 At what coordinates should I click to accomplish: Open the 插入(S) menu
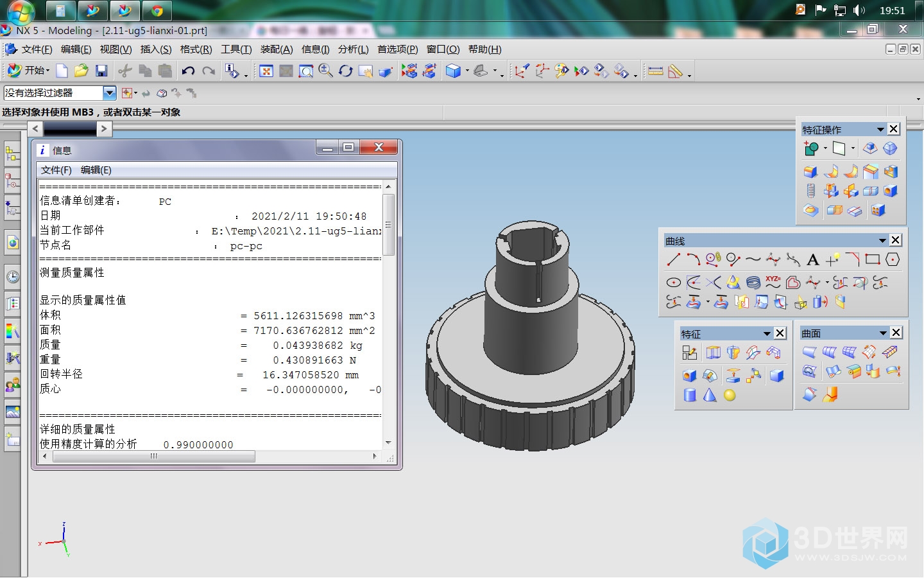pos(156,49)
